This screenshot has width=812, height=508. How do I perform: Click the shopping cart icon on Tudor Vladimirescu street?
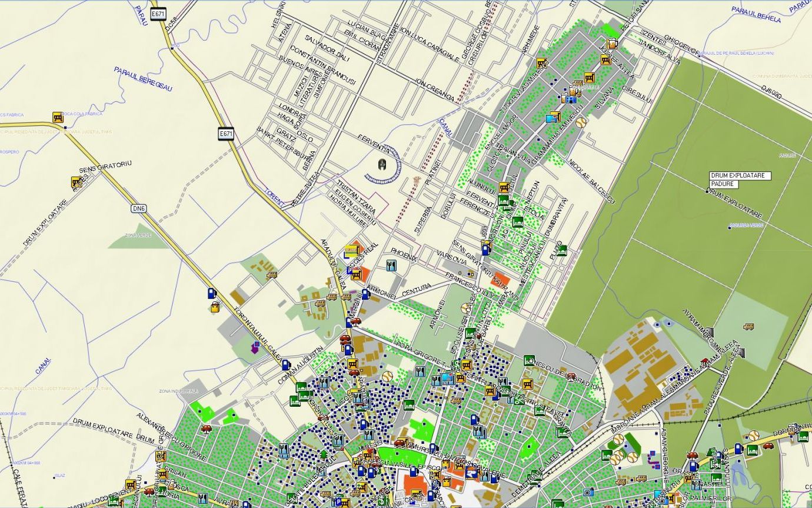541,62
